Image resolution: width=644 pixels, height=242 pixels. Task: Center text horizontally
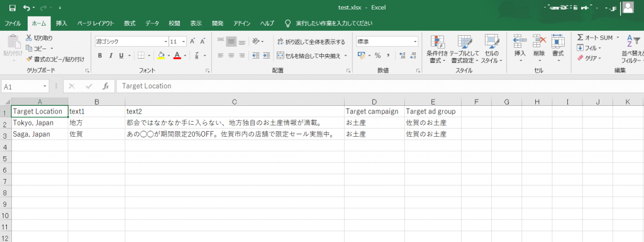(x=231, y=55)
